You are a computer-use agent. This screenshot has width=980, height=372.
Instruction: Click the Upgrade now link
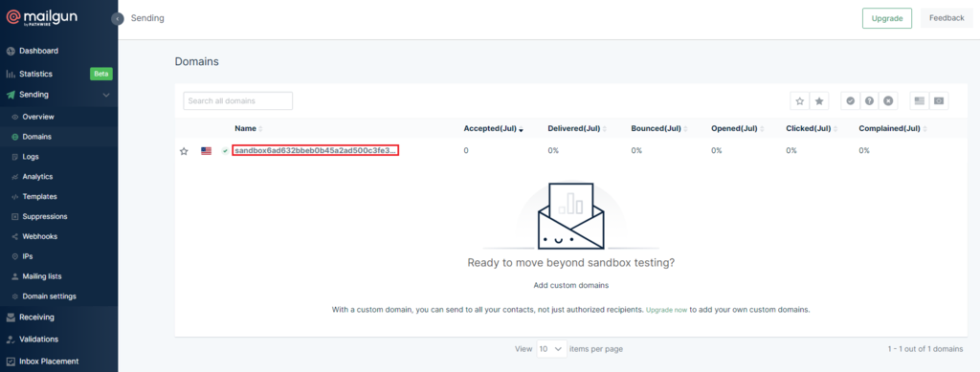pos(666,310)
